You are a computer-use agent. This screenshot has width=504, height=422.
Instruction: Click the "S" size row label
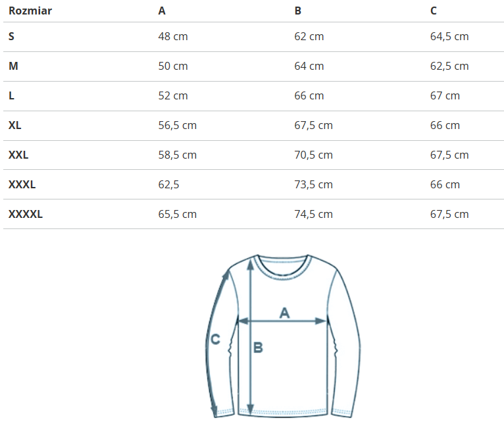[11, 36]
